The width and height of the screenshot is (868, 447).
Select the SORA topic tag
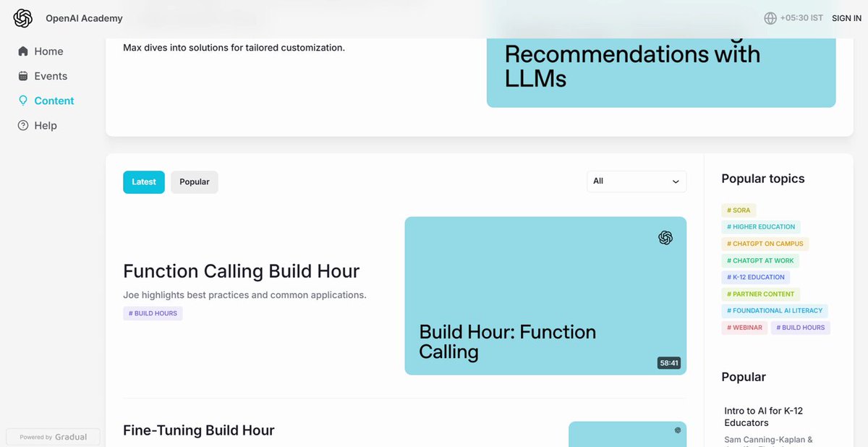(x=739, y=210)
